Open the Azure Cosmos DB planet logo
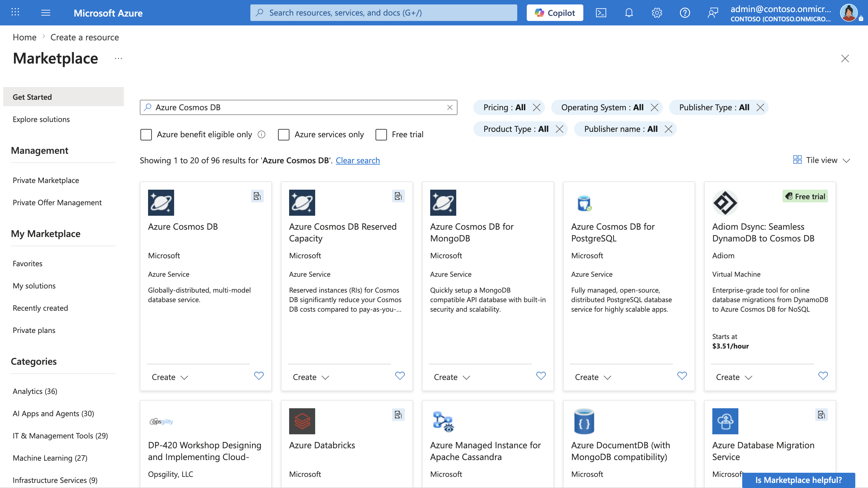Screen dimensions: 868x488 tap(161, 203)
